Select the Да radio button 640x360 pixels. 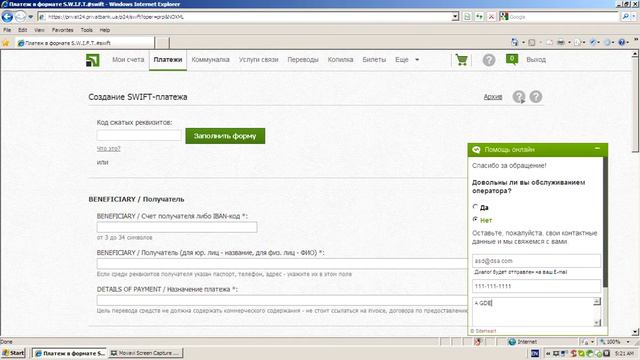pos(475,207)
